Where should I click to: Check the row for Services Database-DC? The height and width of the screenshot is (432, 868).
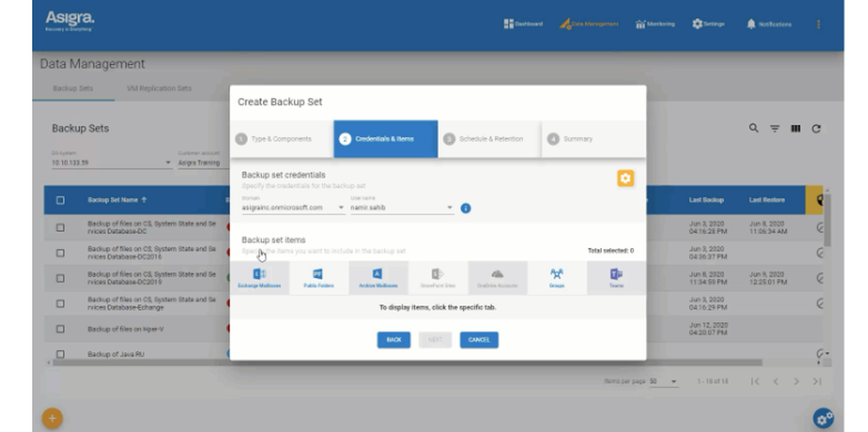pyautogui.click(x=61, y=227)
